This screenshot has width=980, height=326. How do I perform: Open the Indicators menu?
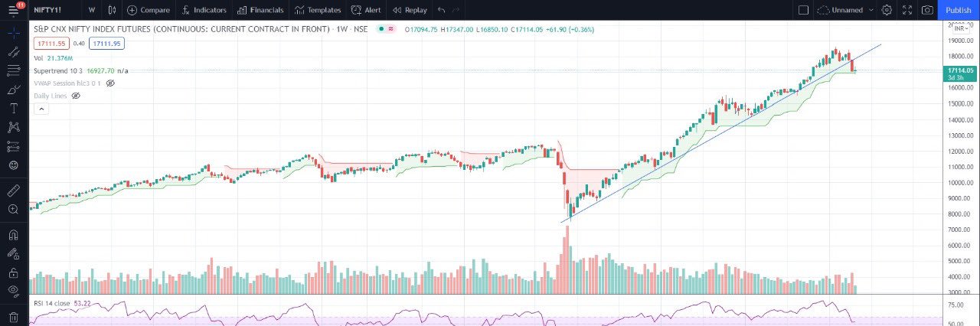pyautogui.click(x=204, y=10)
